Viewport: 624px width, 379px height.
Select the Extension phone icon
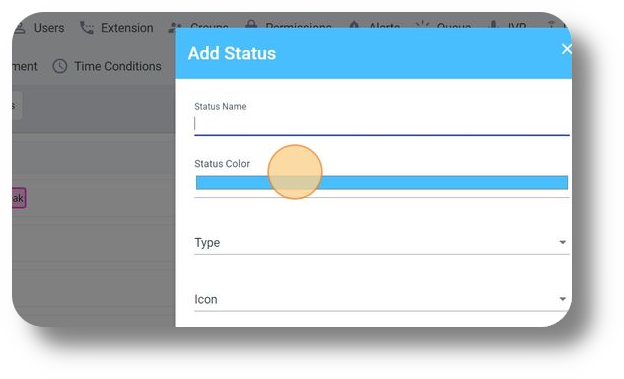[87, 28]
